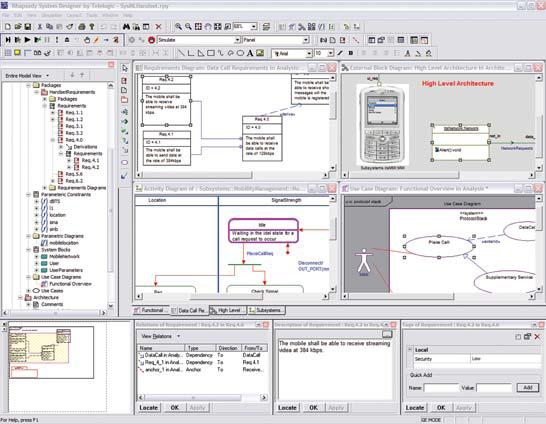Pick the hand icon in animation toolbar

point(87,40)
